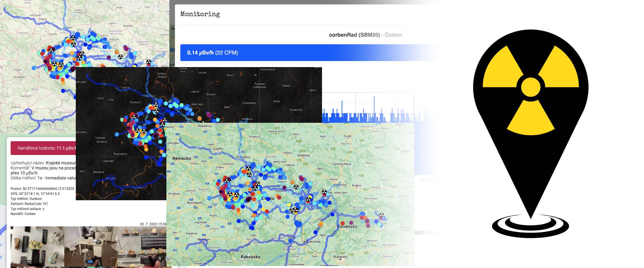644x268 pixels.
Task: Click the GPS: 50°22'18.1 N coordinates line
Action: click(x=35, y=194)
